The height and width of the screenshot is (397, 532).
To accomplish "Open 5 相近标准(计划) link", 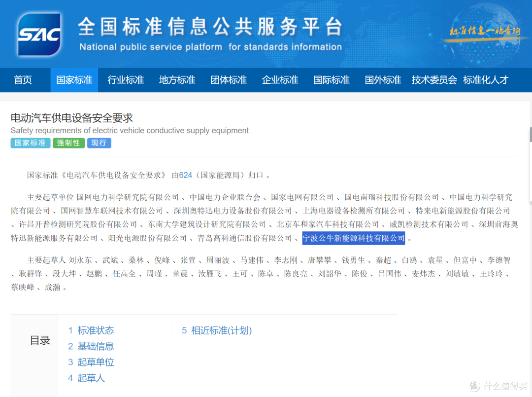I will pos(217,330).
